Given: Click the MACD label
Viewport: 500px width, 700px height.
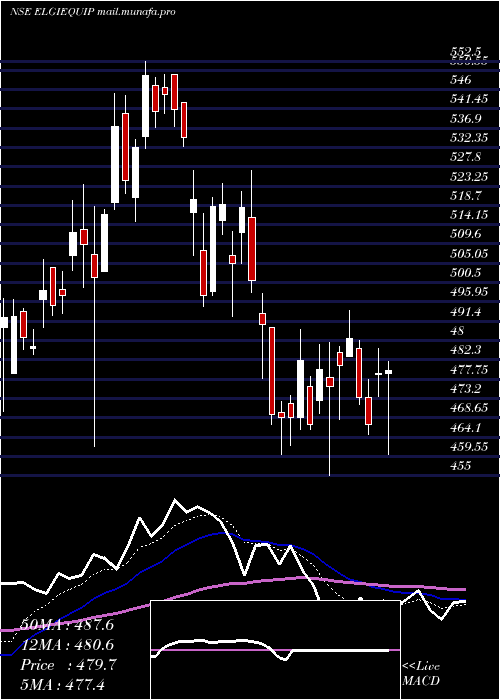Looking at the screenshot, I should (x=421, y=681).
